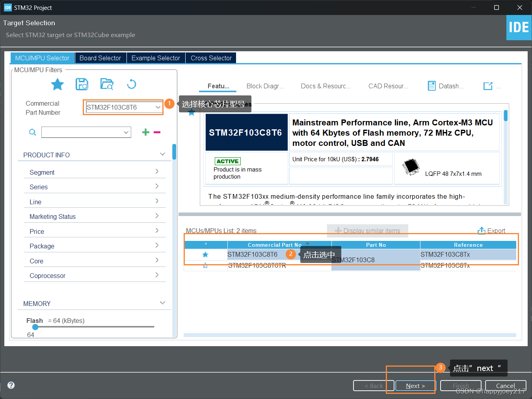532x399 pixels.
Task: Adjust the Flash memory slider handle
Action: (35, 327)
